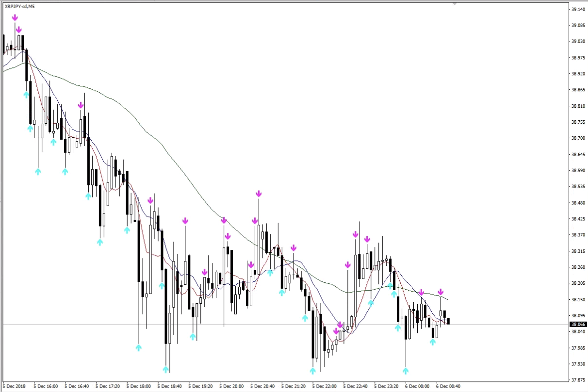Click the 38.920 price axis label
Viewport: 588px width, 392px height.
tap(579, 74)
